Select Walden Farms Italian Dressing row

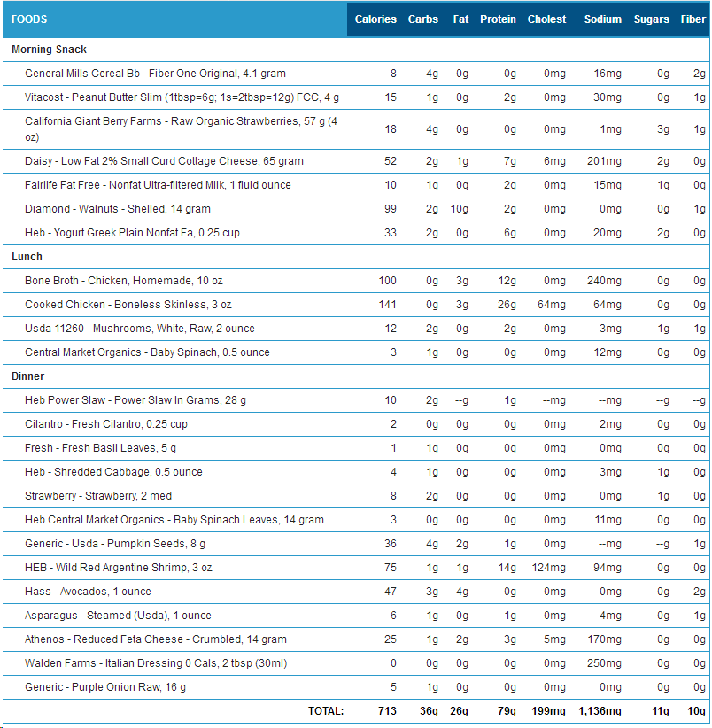tap(356, 663)
